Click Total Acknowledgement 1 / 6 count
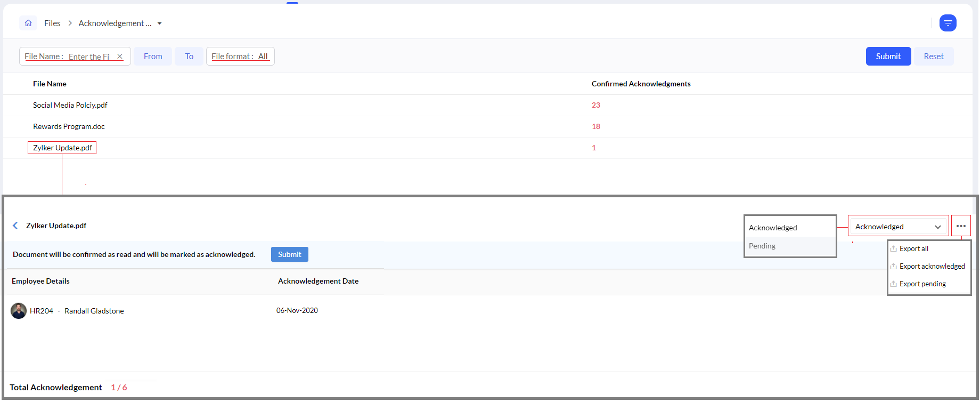The height and width of the screenshot is (402, 980). (x=119, y=388)
